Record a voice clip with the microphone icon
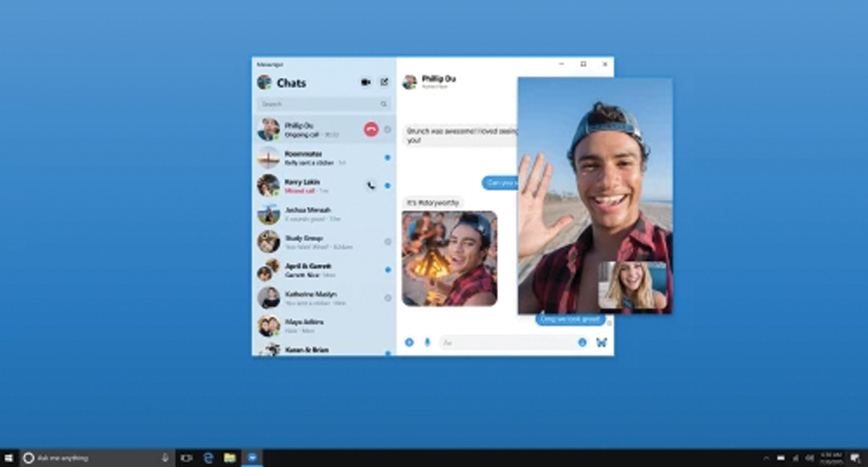This screenshot has width=868, height=467. click(x=426, y=342)
